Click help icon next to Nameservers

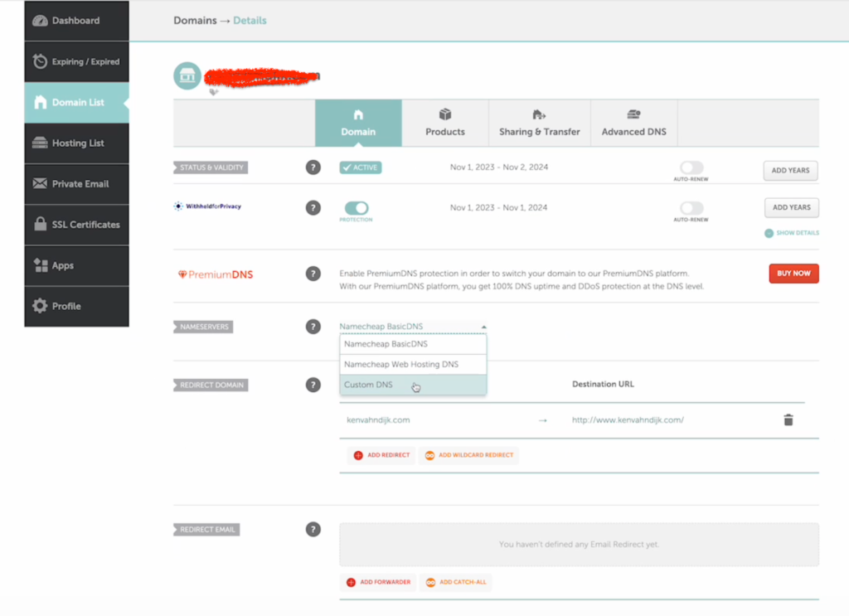313,327
